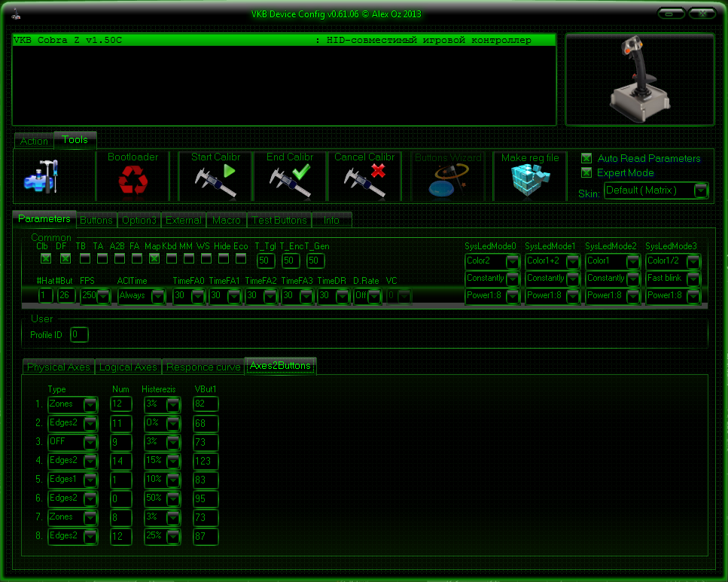Disable the Expert Mode checkbox
This screenshot has width=728, height=582.
586,173
